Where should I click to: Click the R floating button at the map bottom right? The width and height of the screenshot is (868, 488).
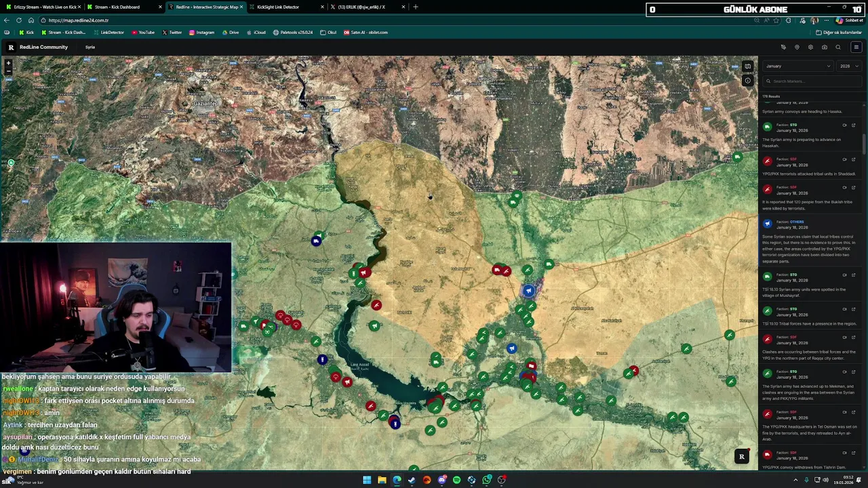[741, 457]
